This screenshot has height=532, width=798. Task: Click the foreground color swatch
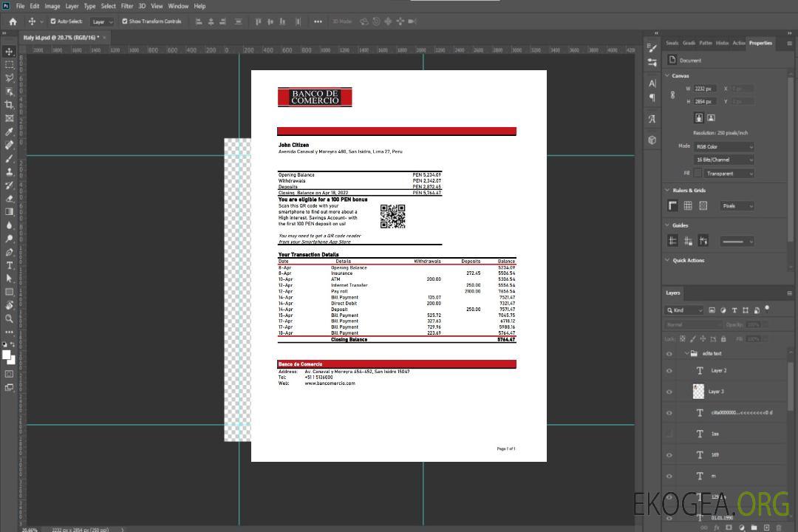point(7,355)
